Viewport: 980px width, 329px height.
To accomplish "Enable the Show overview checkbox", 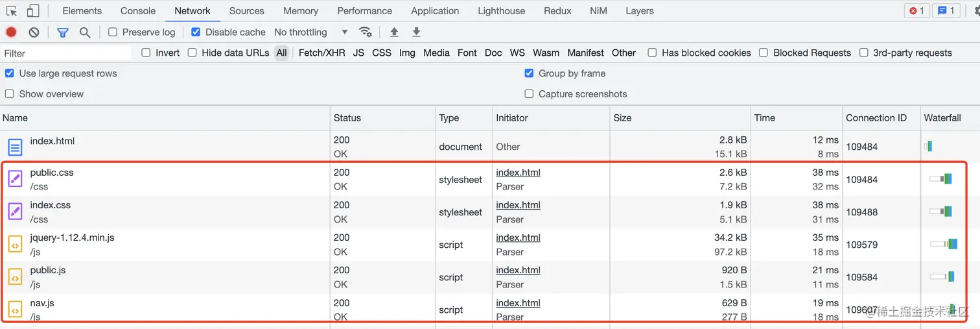I will [10, 94].
